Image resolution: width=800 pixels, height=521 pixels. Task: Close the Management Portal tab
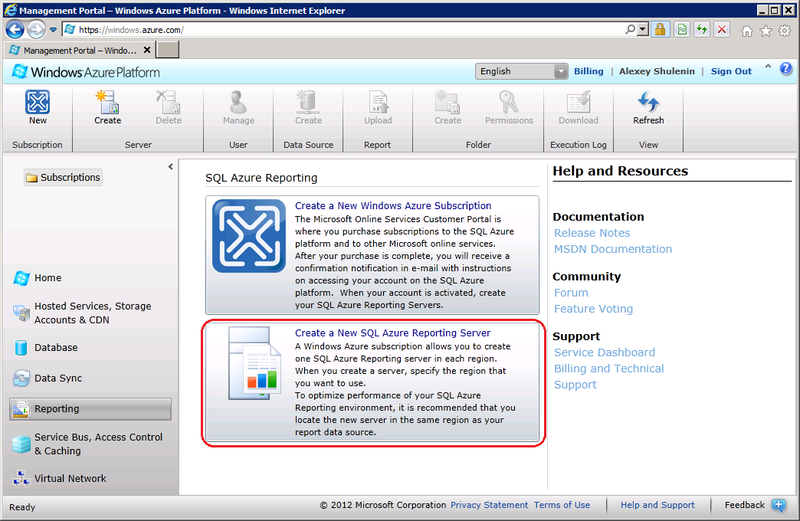coord(147,50)
